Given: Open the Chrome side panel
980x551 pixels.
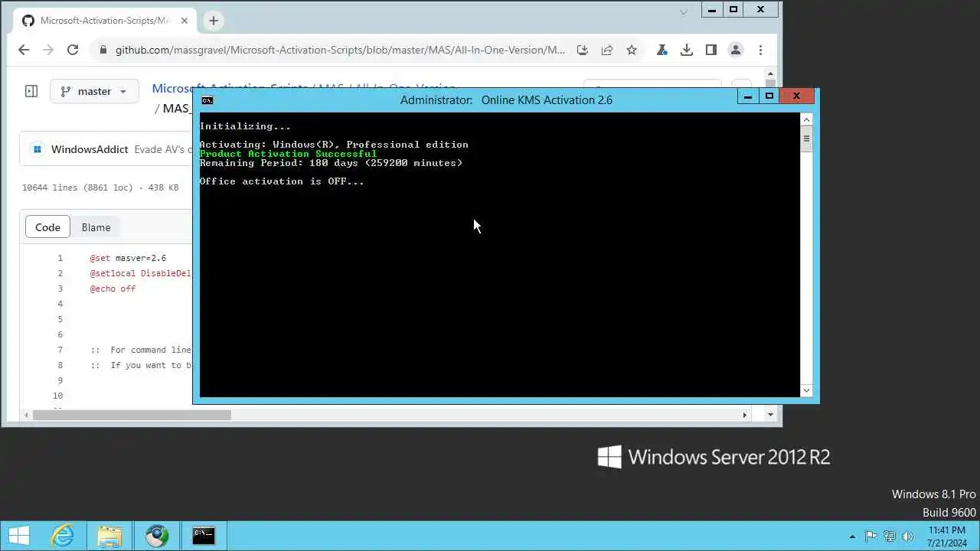Looking at the screenshot, I should [711, 50].
